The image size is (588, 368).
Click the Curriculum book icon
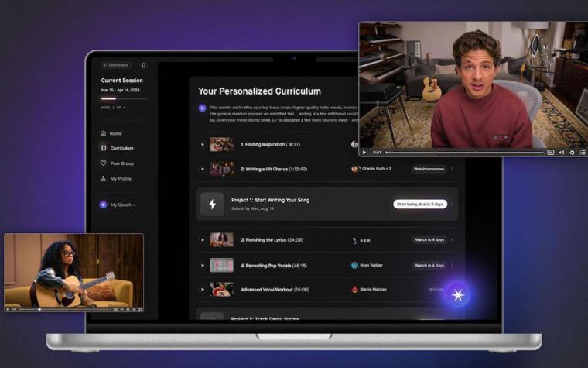coord(104,148)
